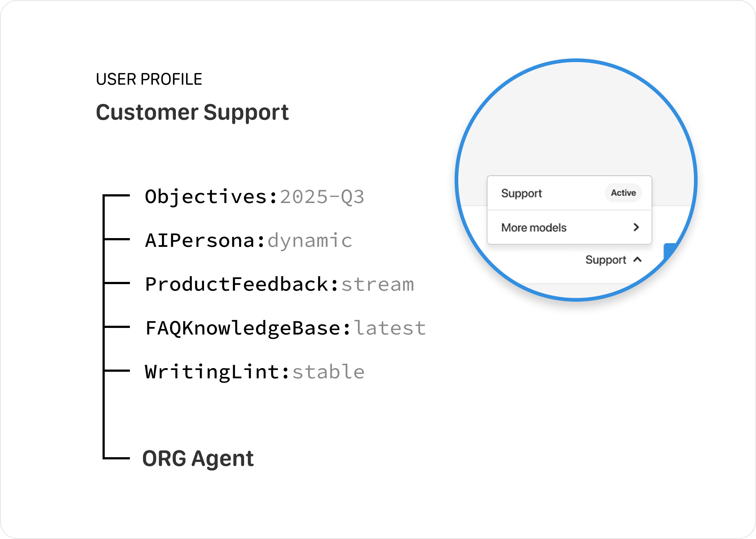Screen dimensions: 756x539
Task: Click the Active badge on Support
Action: click(x=623, y=193)
